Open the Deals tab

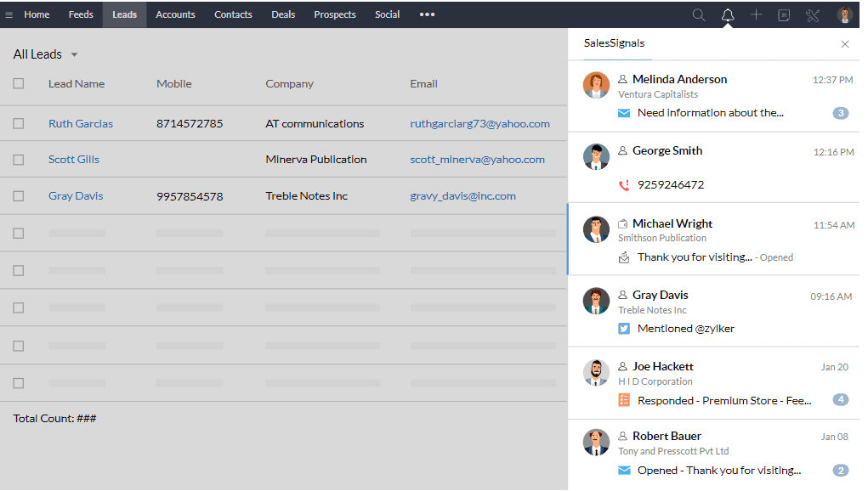[283, 14]
